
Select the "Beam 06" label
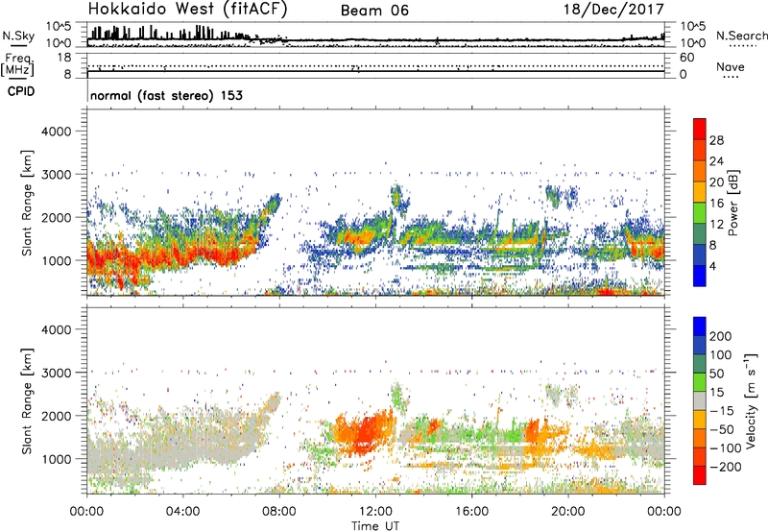374,11
